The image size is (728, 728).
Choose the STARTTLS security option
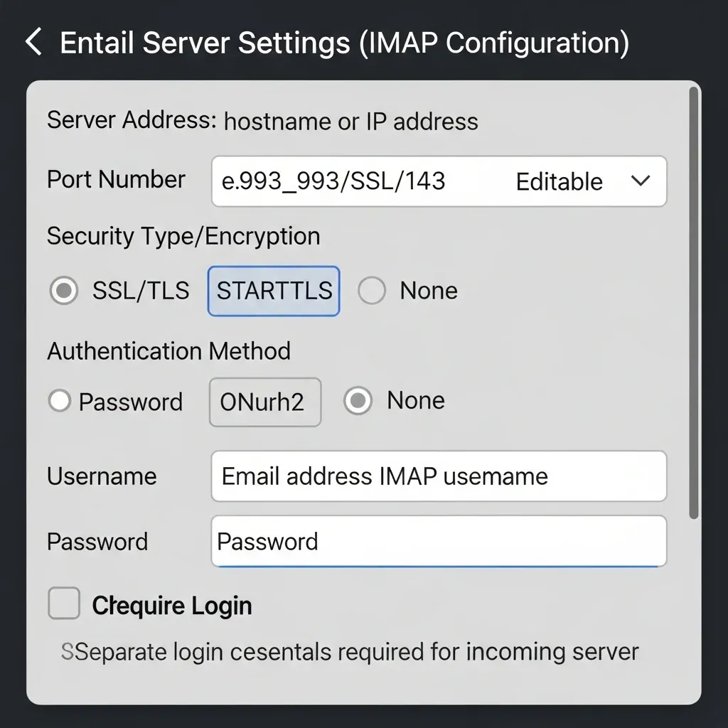pyautogui.click(x=274, y=291)
